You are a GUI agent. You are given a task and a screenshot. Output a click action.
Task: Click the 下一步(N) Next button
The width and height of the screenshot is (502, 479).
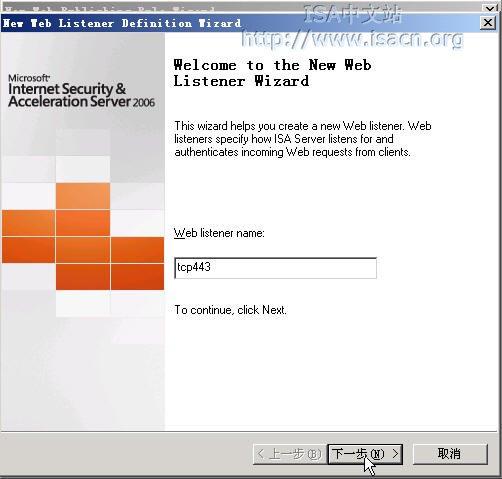click(365, 454)
